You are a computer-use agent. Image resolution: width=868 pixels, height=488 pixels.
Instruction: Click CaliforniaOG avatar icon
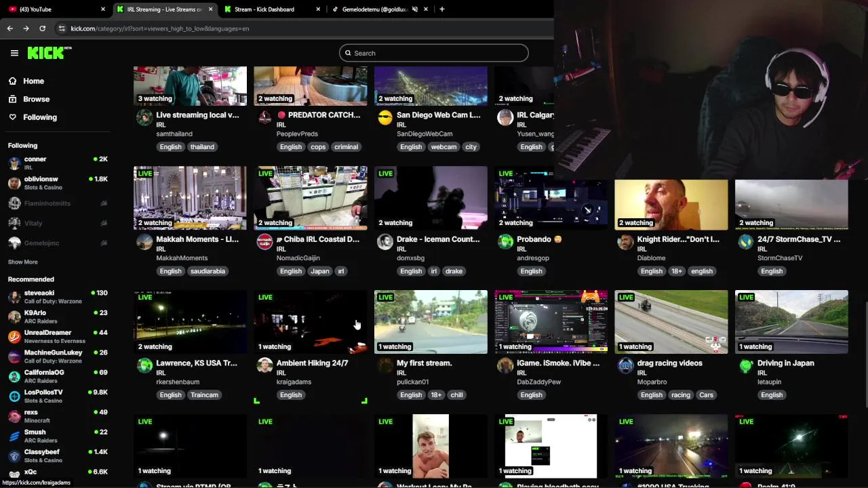[x=14, y=376]
